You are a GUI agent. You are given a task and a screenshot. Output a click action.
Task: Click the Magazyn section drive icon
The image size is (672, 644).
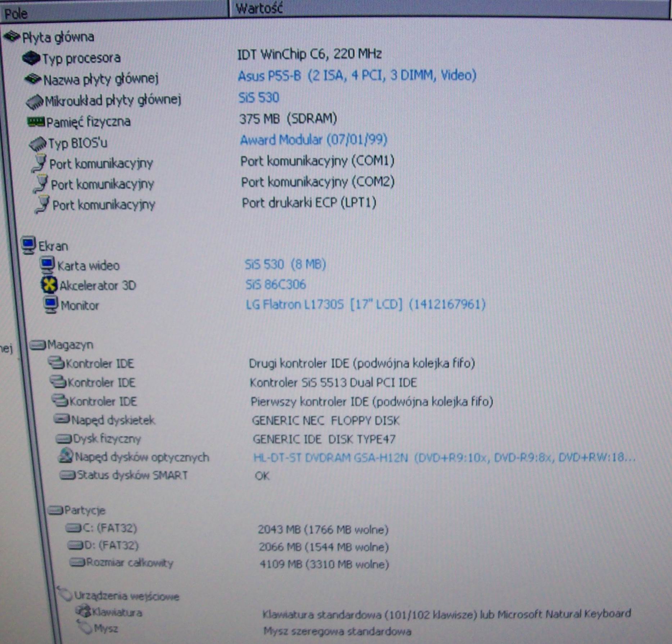38,345
